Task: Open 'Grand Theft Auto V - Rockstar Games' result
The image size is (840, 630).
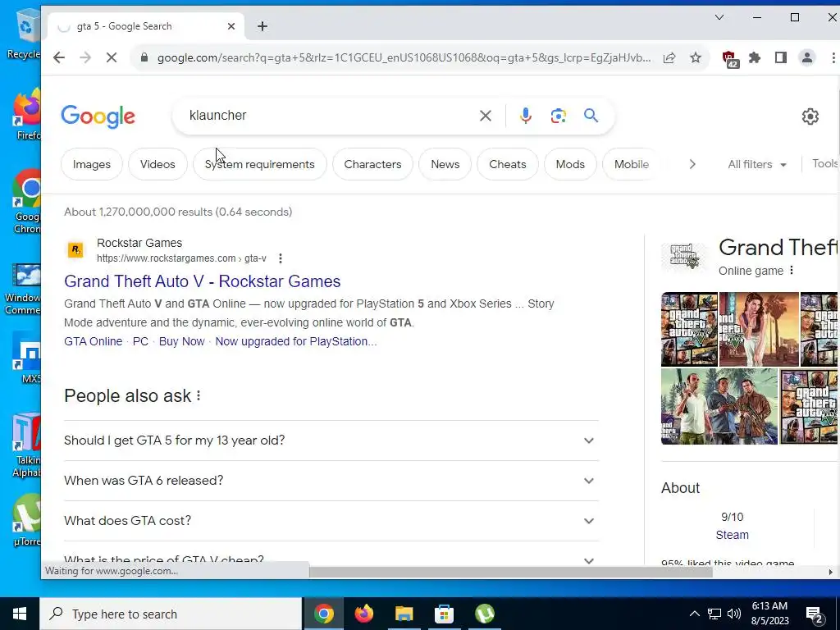Action: tap(202, 282)
